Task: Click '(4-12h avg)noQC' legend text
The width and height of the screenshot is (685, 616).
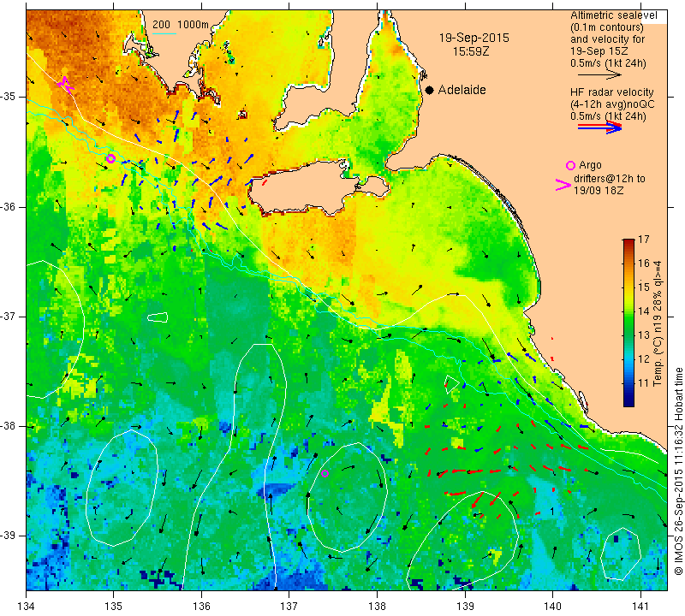Action: pos(612,104)
